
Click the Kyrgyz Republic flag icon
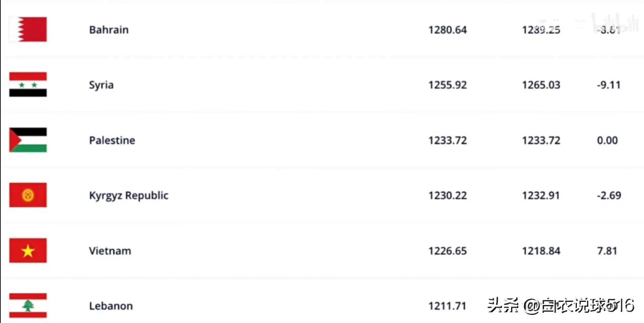pos(28,195)
